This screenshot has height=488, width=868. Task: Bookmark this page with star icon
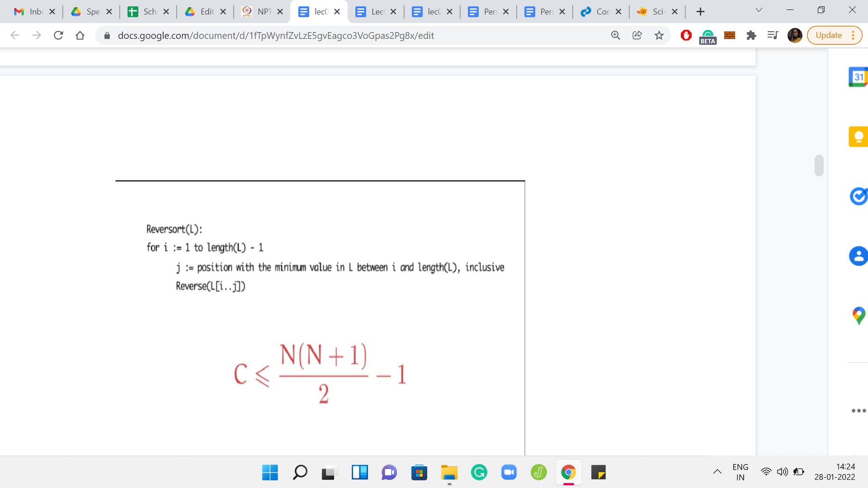659,35
